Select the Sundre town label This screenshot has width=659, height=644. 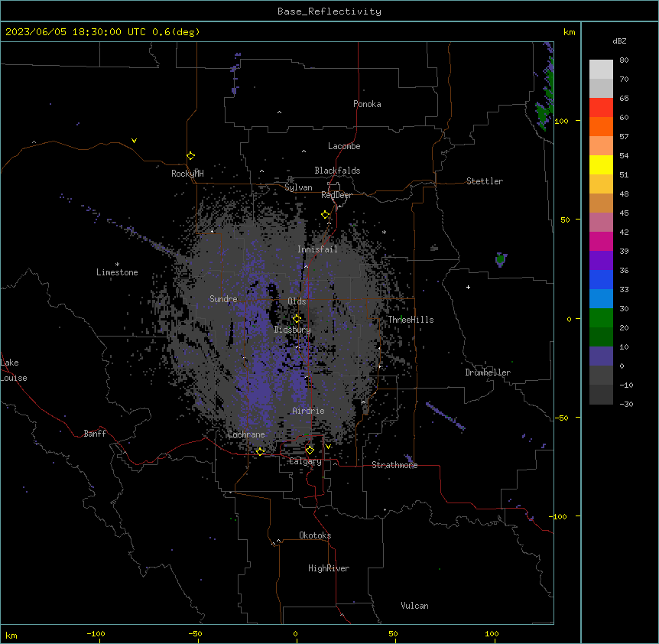[x=223, y=299]
